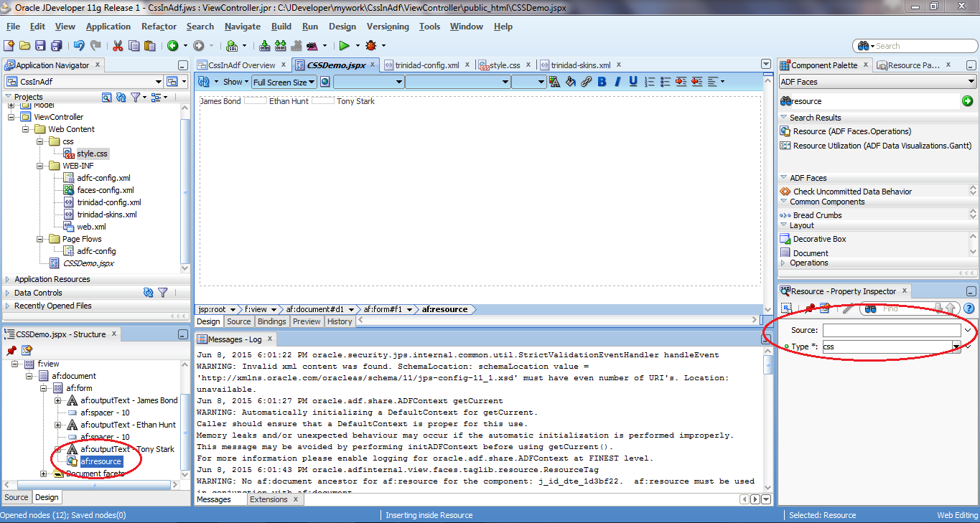This screenshot has height=523, width=980.
Task: Click the background fill bucket icon
Action: click(571, 82)
